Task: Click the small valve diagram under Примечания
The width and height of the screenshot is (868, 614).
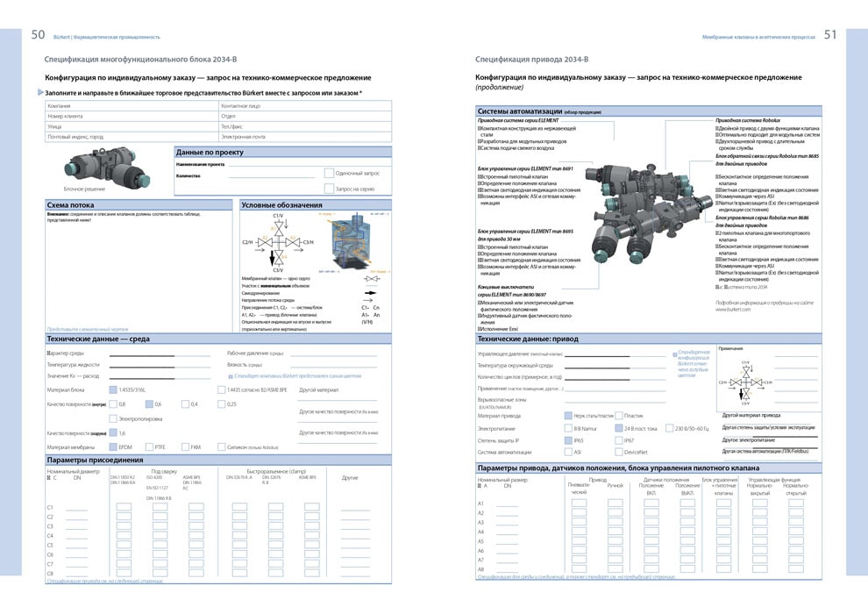Action: coord(745,382)
